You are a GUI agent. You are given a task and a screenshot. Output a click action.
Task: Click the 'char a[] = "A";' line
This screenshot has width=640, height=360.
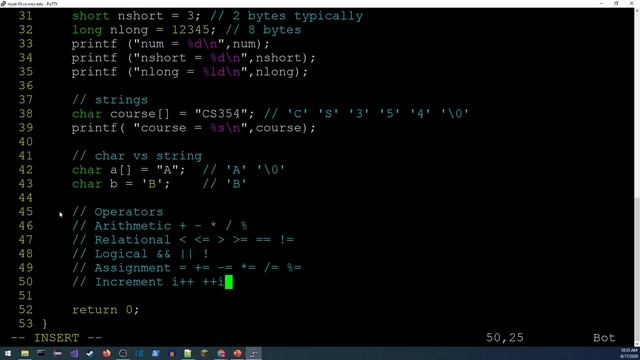pos(179,170)
